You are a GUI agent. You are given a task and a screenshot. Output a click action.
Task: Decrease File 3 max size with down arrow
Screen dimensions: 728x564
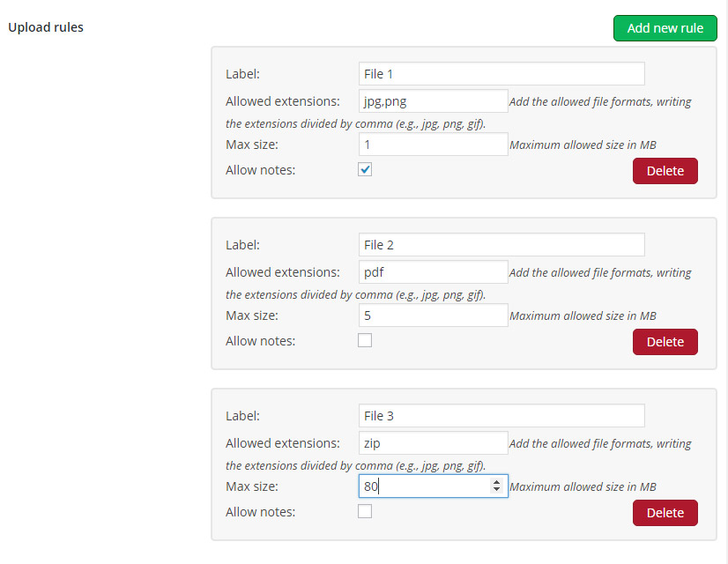click(x=497, y=490)
